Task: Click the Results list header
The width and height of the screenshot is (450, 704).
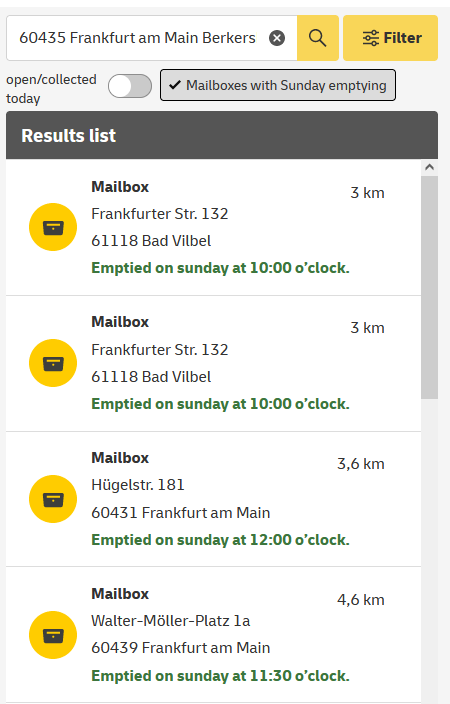Action: pos(222,135)
